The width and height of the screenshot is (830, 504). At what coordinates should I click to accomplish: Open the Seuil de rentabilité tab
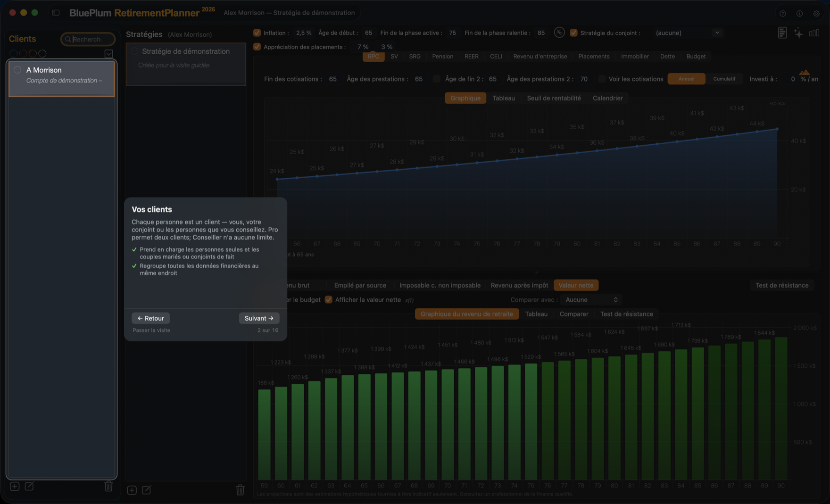tap(554, 98)
